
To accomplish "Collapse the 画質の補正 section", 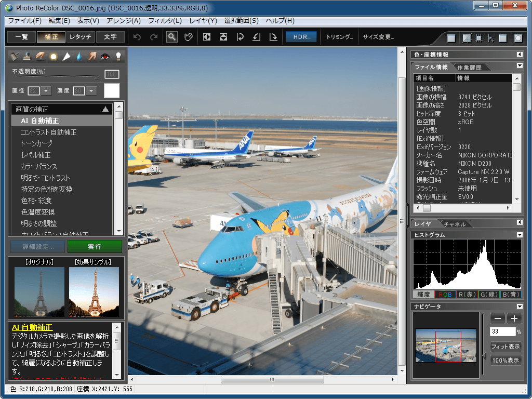I will (x=105, y=109).
